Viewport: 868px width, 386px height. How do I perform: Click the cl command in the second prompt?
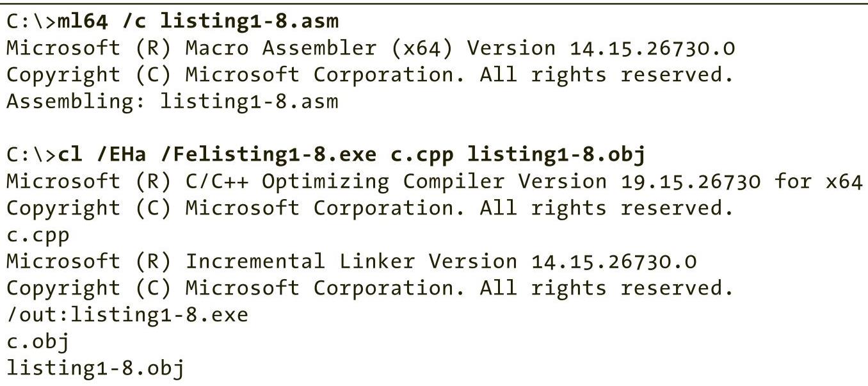[x=70, y=155]
